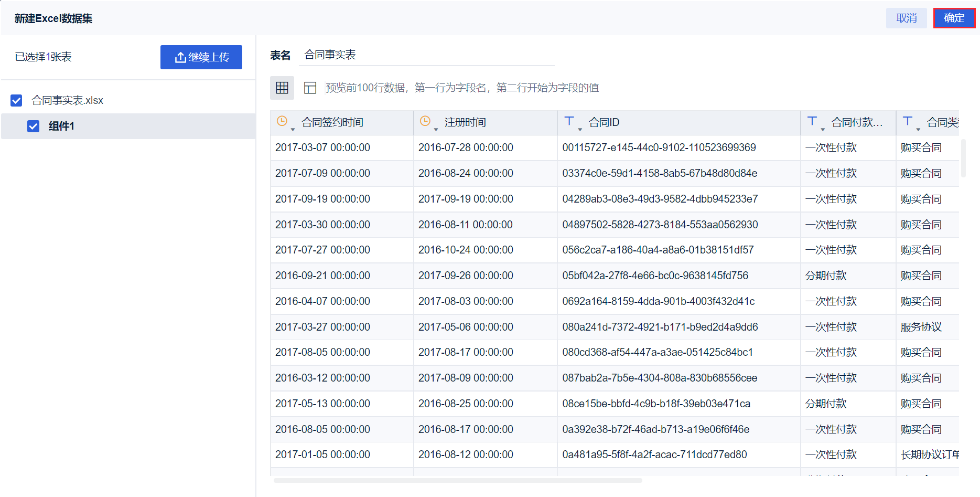Screen dimensions: 980x497
Task: Click the clock type icon for 注册时间
Action: 425,121
